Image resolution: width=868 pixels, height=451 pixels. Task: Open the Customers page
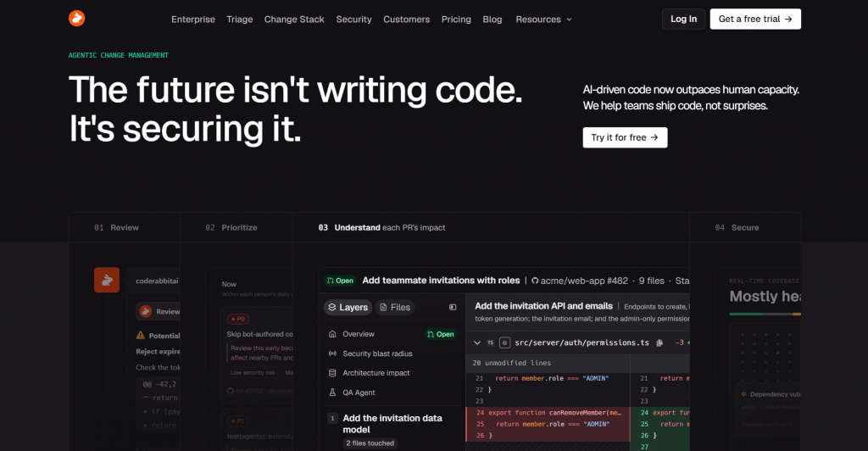pos(406,19)
